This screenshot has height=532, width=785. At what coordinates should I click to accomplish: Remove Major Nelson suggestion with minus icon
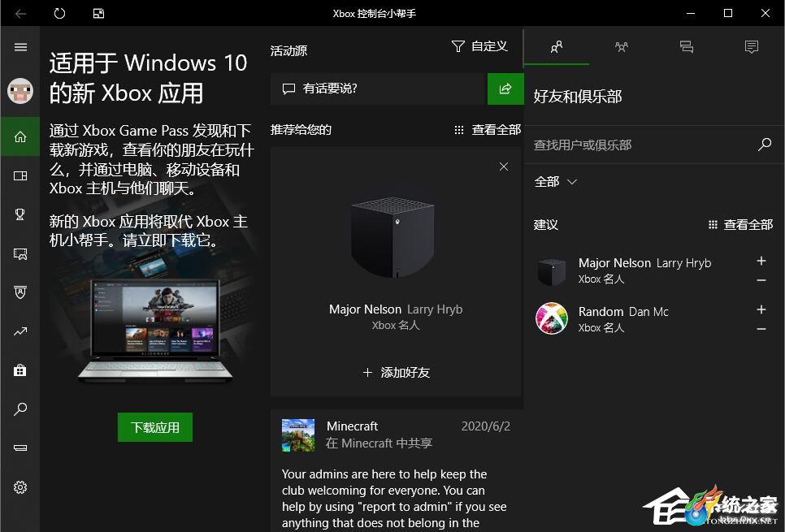(761, 280)
